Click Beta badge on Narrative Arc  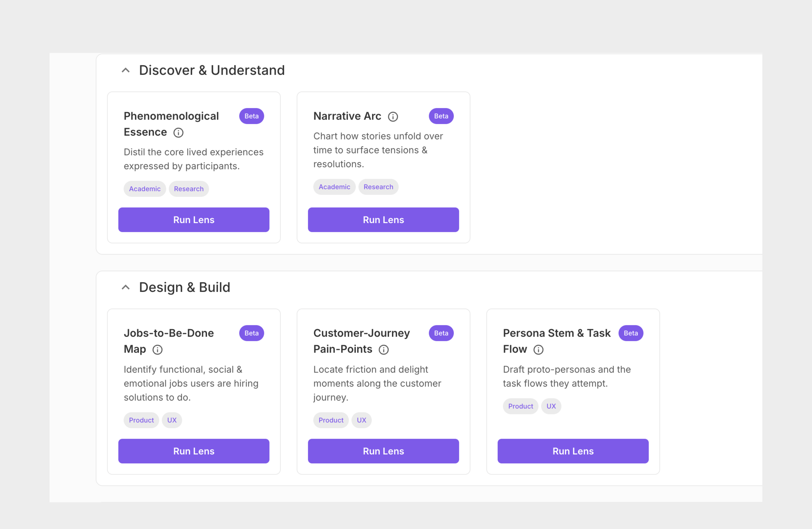tap(441, 116)
